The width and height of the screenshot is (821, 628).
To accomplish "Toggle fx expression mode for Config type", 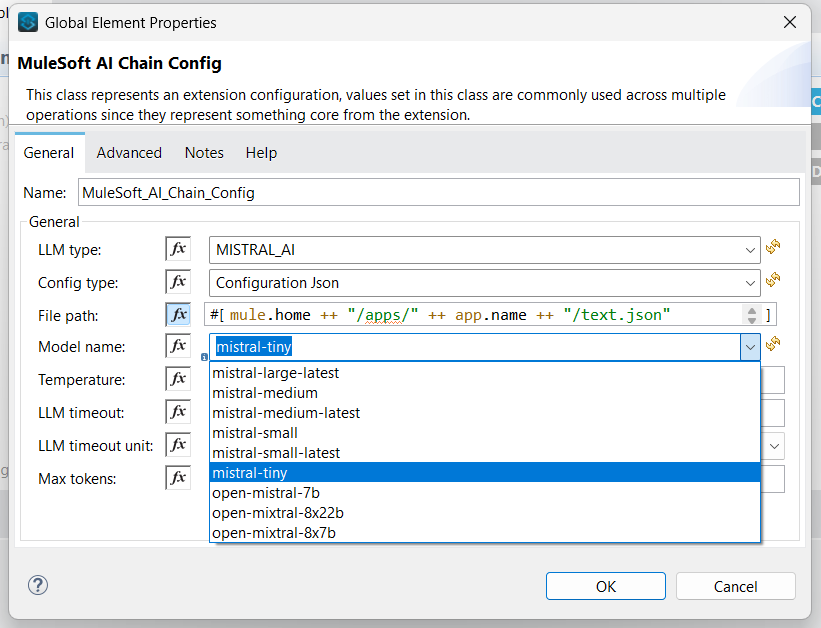I will point(178,282).
